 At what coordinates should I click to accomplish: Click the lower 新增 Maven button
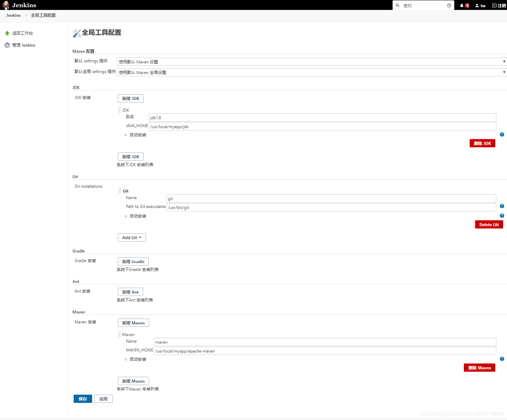(x=133, y=381)
